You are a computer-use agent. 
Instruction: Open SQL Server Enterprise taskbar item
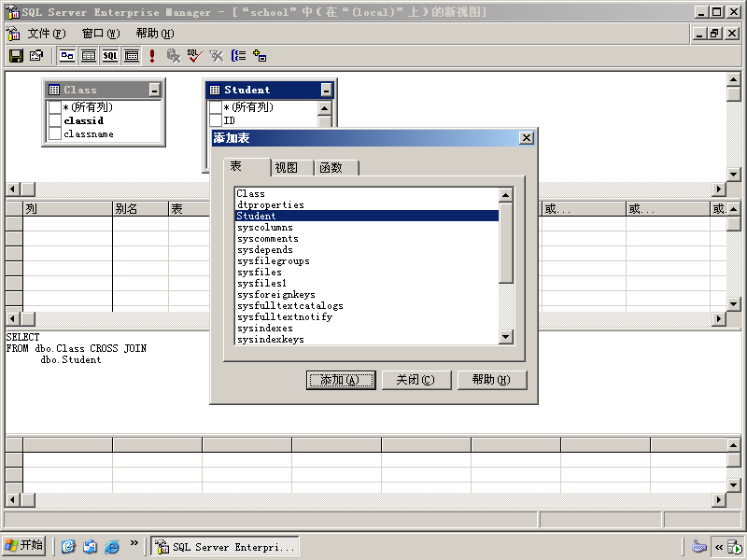[225, 546]
